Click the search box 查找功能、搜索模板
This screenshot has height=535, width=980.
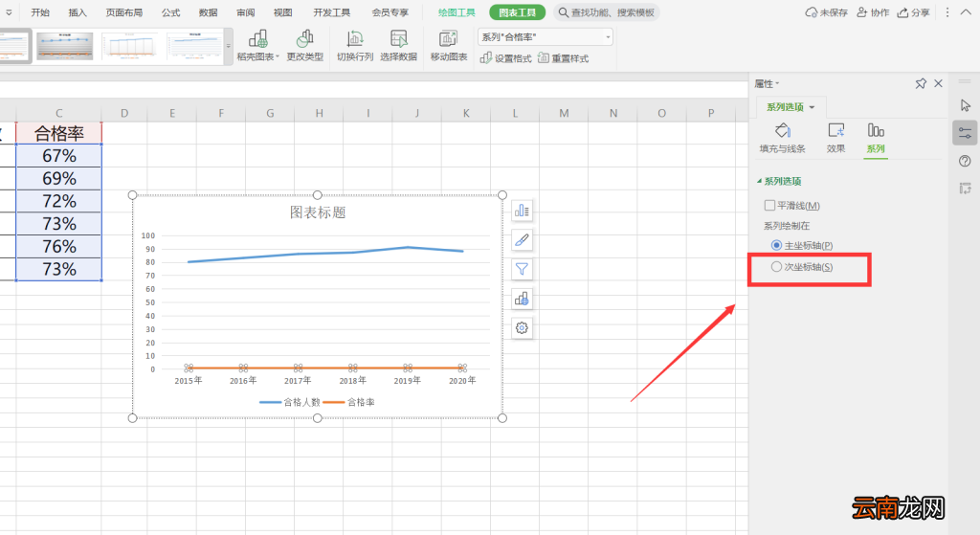(x=606, y=12)
